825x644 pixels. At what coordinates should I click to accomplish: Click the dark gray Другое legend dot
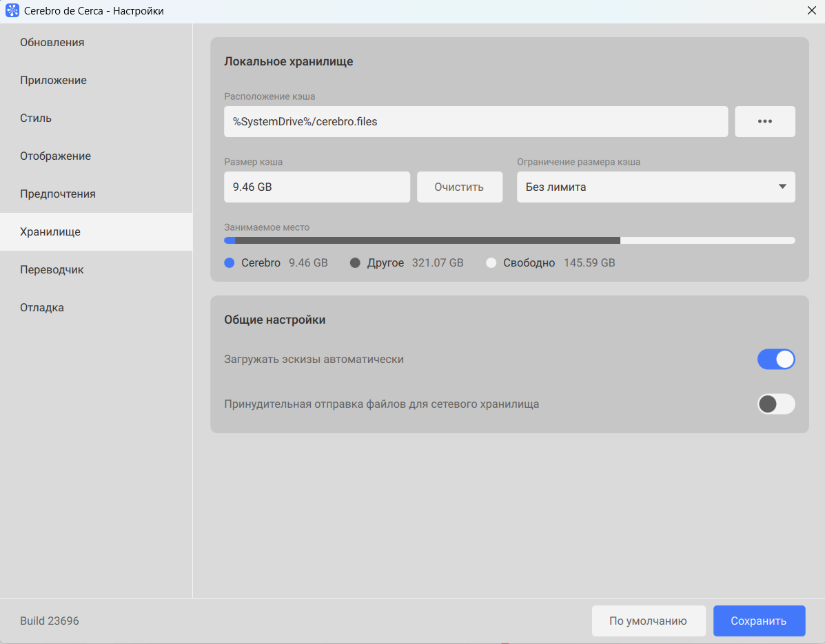[x=356, y=263]
